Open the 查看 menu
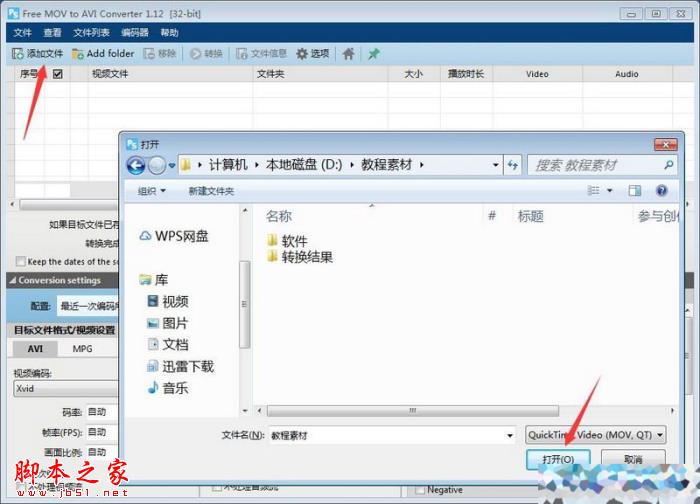Screen dimensions: 700x504 click(x=52, y=33)
